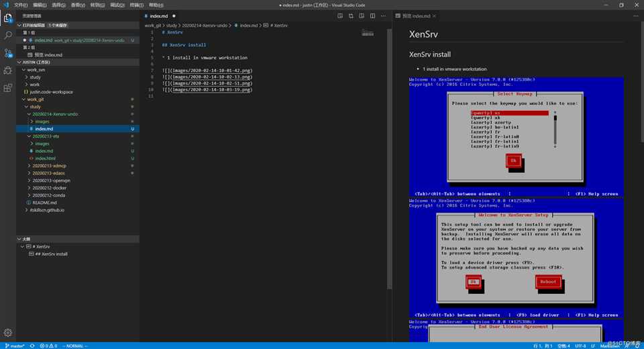Click image link 2020-02-14-10-01-42.png in editor
Image resolution: width=644 pixels, height=349 pixels.
(212, 70)
